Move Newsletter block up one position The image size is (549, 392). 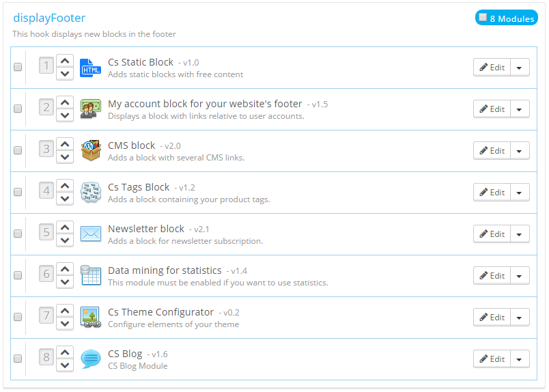coord(65,227)
